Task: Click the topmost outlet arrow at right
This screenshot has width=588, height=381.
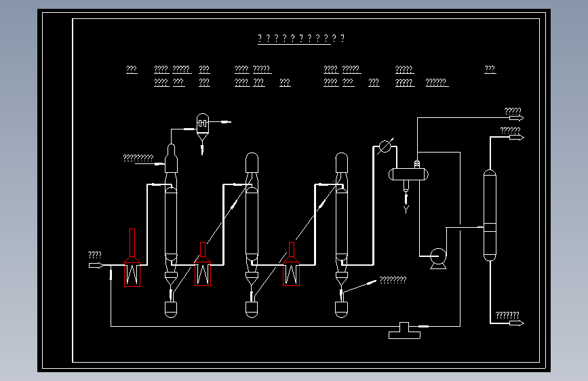Action: click(516, 118)
